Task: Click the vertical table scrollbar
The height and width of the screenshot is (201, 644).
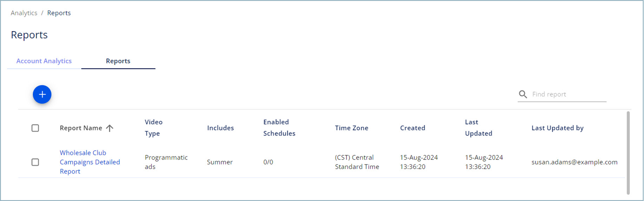Action: [628, 153]
